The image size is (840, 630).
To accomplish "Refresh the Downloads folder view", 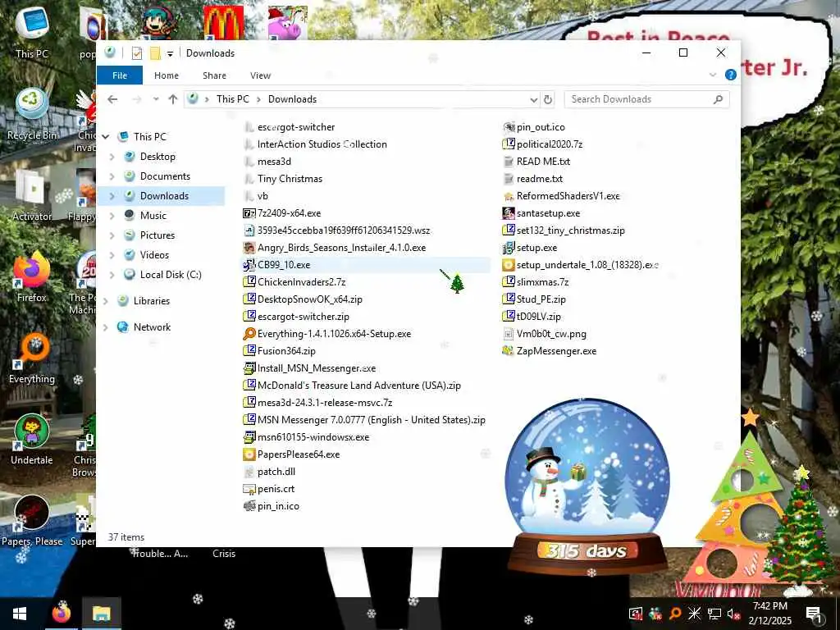I will [x=547, y=99].
